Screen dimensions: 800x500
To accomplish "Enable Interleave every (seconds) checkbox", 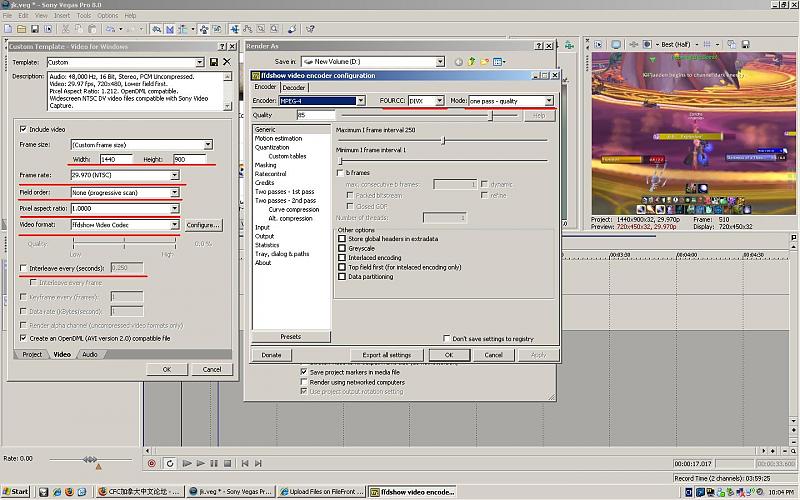I will coord(23,268).
